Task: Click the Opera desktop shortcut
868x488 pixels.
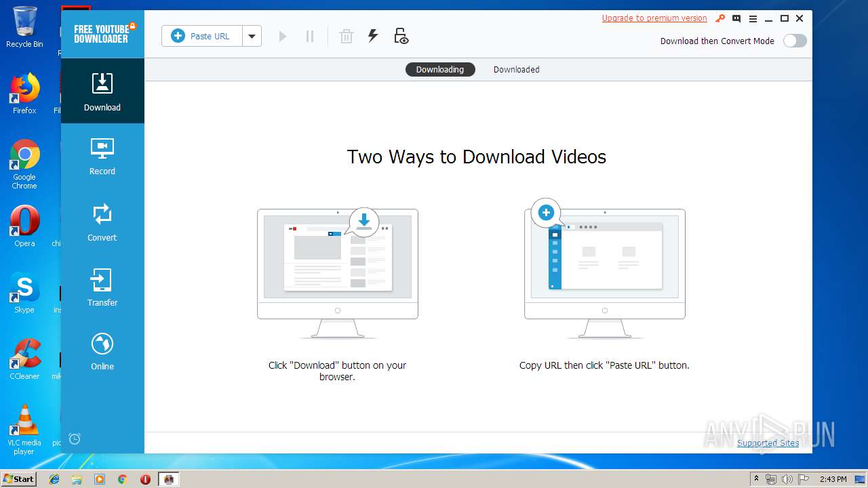Action: point(24,226)
